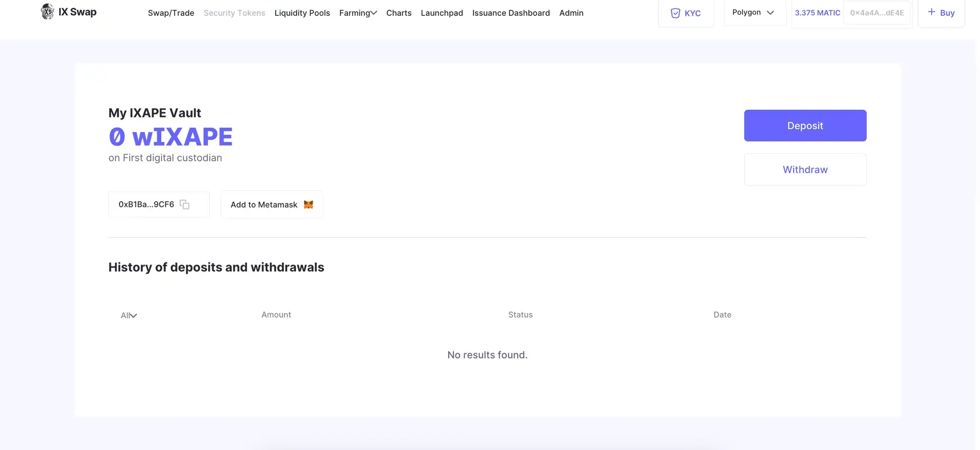980x450 pixels.
Task: Open the Launchpad section
Action: [442, 13]
